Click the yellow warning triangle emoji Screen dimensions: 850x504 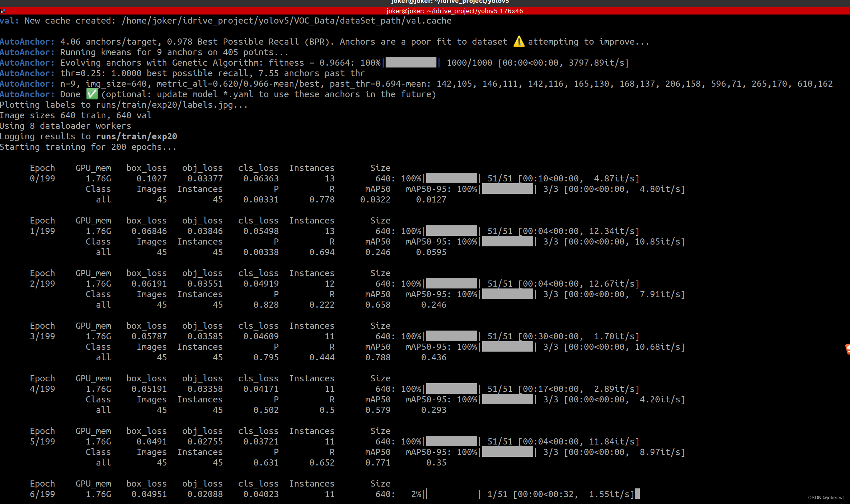(x=518, y=42)
